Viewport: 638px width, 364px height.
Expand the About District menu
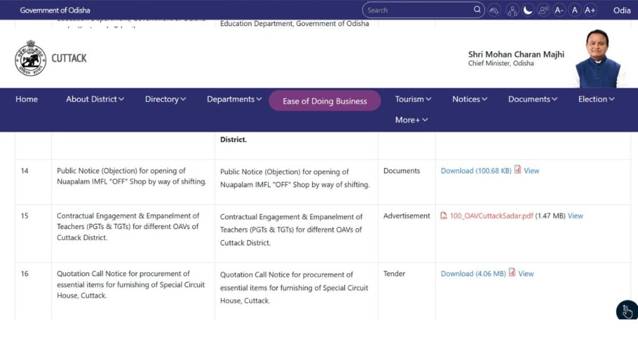tap(95, 99)
